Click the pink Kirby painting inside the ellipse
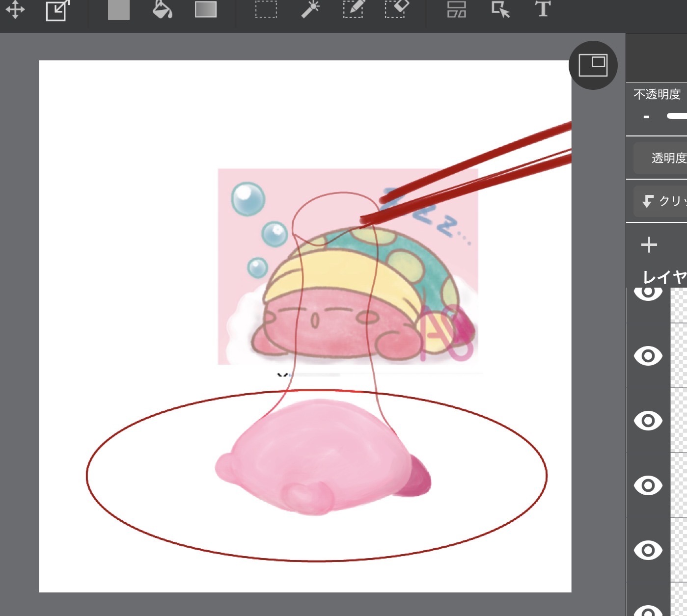The image size is (687, 616). pyautogui.click(x=323, y=457)
